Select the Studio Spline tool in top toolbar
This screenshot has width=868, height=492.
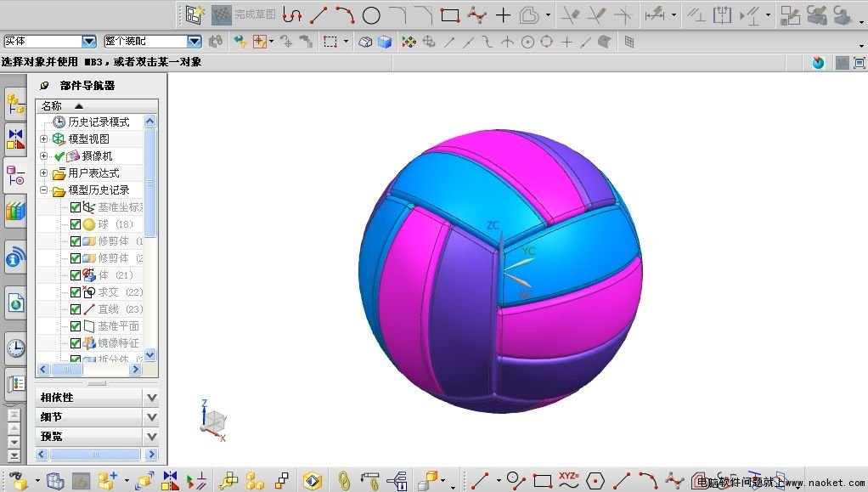tap(476, 15)
